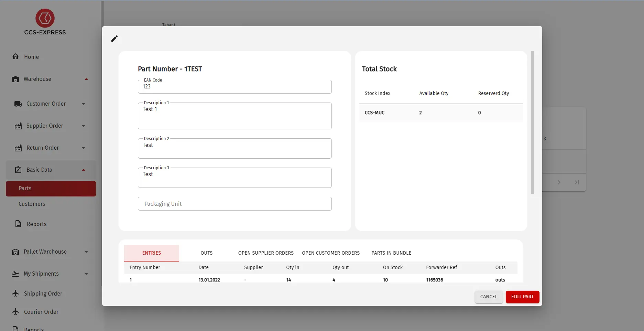Expand the Return Order dropdown arrow

pos(84,148)
